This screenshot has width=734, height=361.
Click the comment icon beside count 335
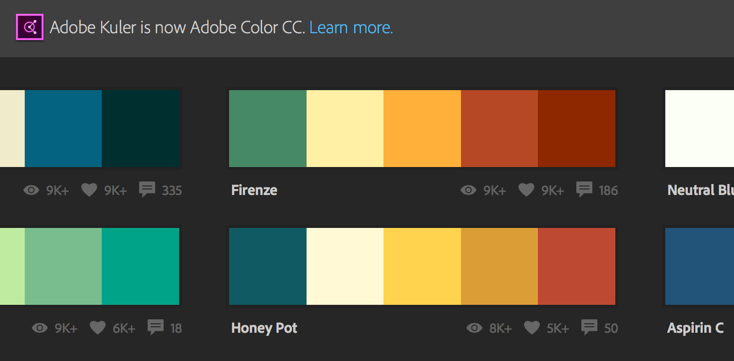click(x=147, y=189)
